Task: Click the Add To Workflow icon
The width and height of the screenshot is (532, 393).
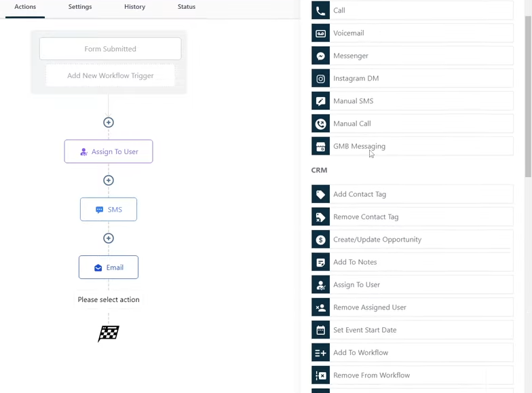Action: click(x=320, y=353)
